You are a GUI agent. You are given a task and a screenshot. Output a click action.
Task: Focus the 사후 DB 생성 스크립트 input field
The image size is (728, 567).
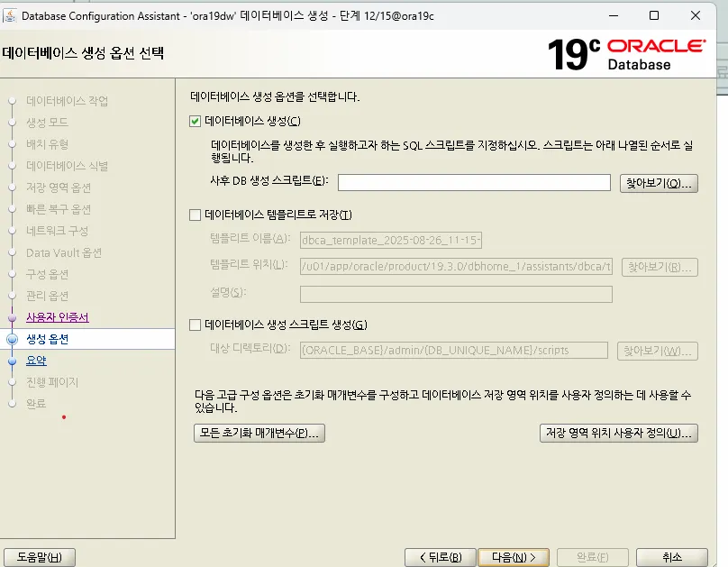[474, 182]
